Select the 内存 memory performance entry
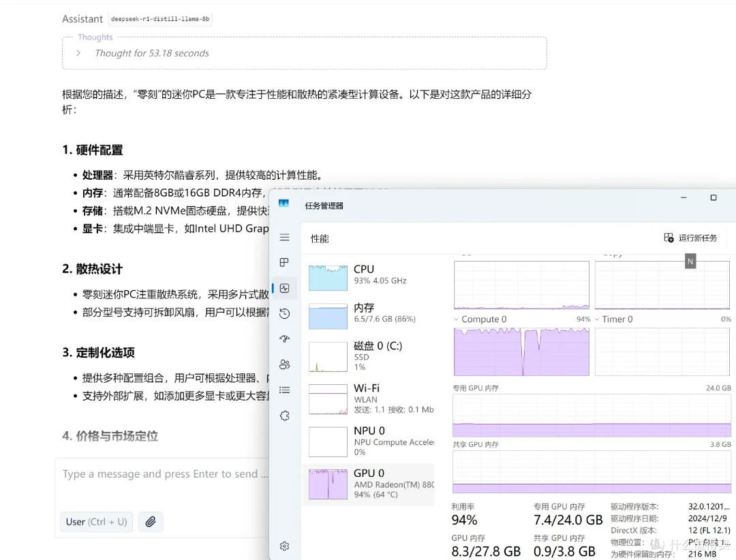This screenshot has height=560, width=736. click(x=369, y=315)
